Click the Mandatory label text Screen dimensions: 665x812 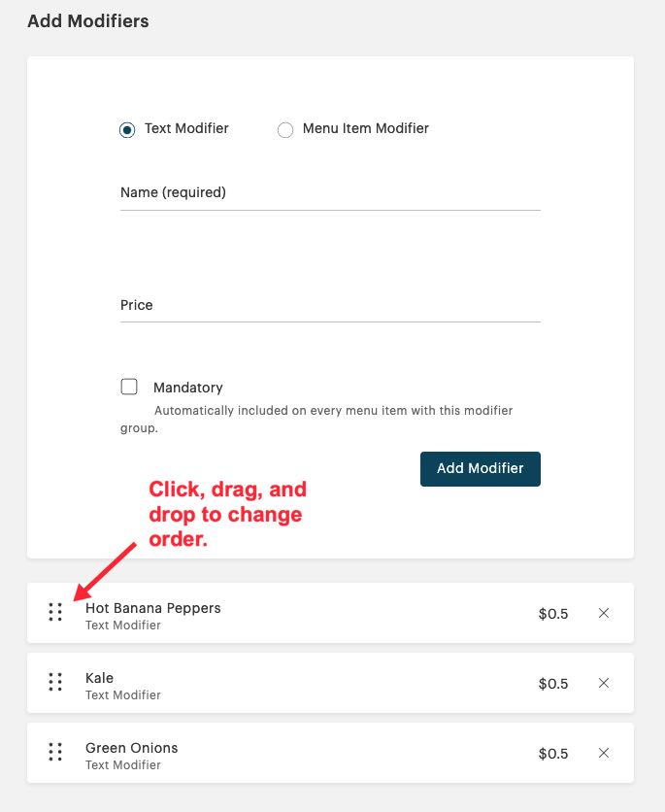tap(188, 388)
